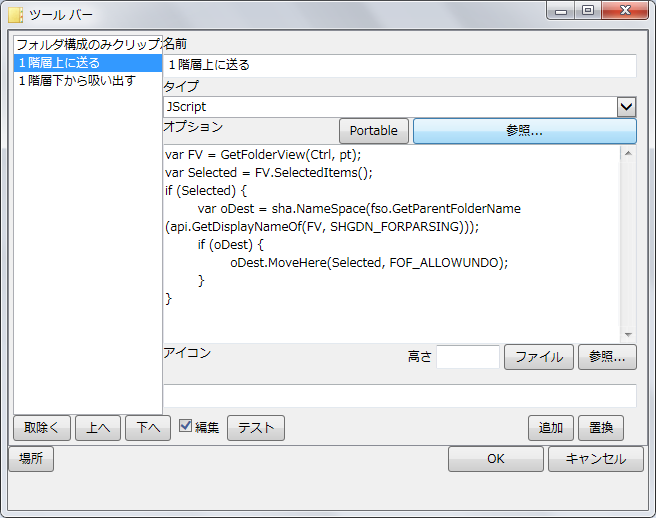Viewport: 656px width, 518px height.
Task: Click code line var FV = GetFolderView(Ctrl, pt);
Action: 263,155
